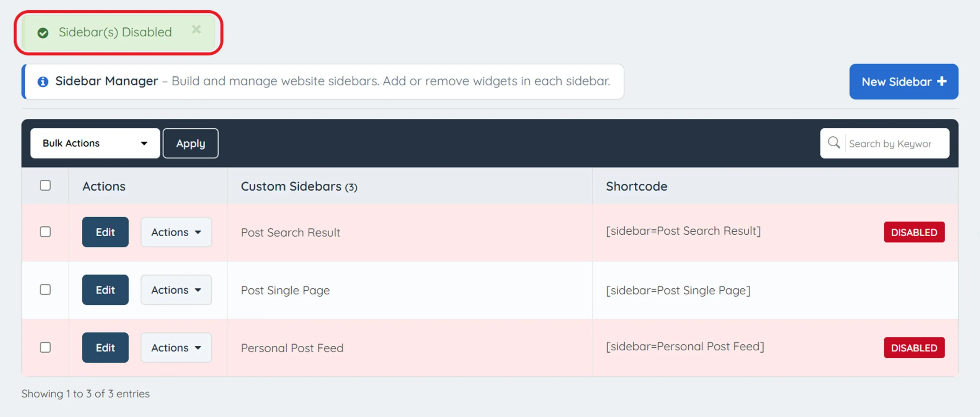This screenshot has width=980, height=417.
Task: Expand Actions menu for Post Single Page
Action: pyautogui.click(x=176, y=290)
